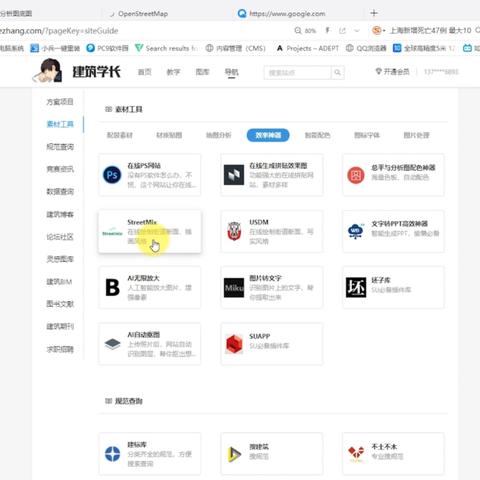Click the StreetMix card title text
Viewport: 480px width, 480px height.
[142, 222]
